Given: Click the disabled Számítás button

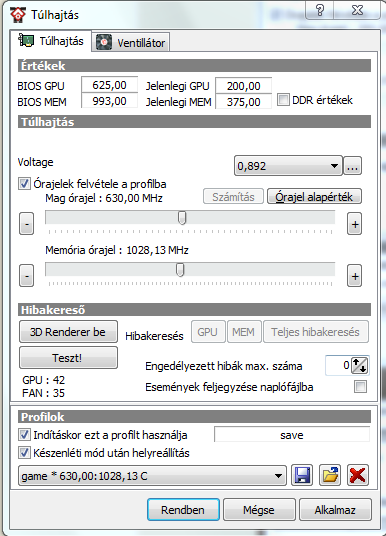Looking at the screenshot, I should pos(233,197).
